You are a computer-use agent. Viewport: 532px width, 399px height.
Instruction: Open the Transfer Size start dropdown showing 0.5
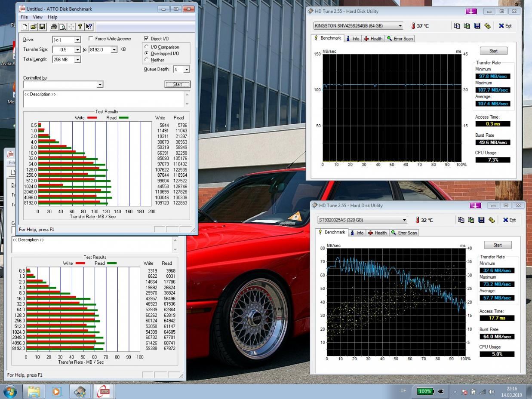tap(77, 49)
